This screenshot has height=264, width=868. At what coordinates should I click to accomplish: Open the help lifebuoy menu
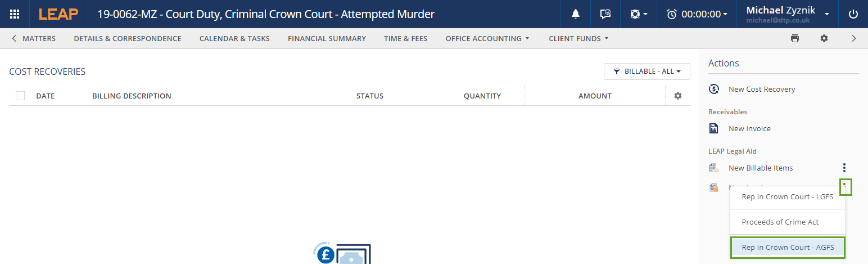tap(639, 14)
